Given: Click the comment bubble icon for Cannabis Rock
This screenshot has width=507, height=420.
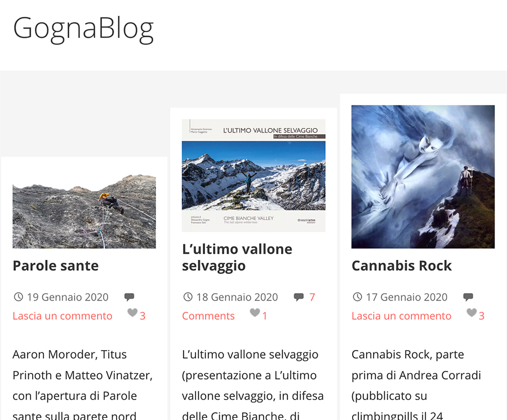Looking at the screenshot, I should (468, 297).
